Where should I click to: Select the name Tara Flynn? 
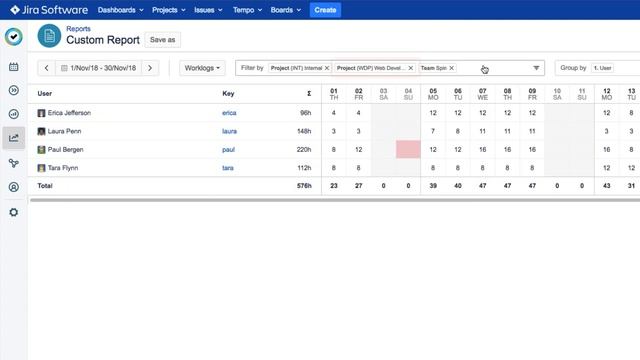click(63, 168)
